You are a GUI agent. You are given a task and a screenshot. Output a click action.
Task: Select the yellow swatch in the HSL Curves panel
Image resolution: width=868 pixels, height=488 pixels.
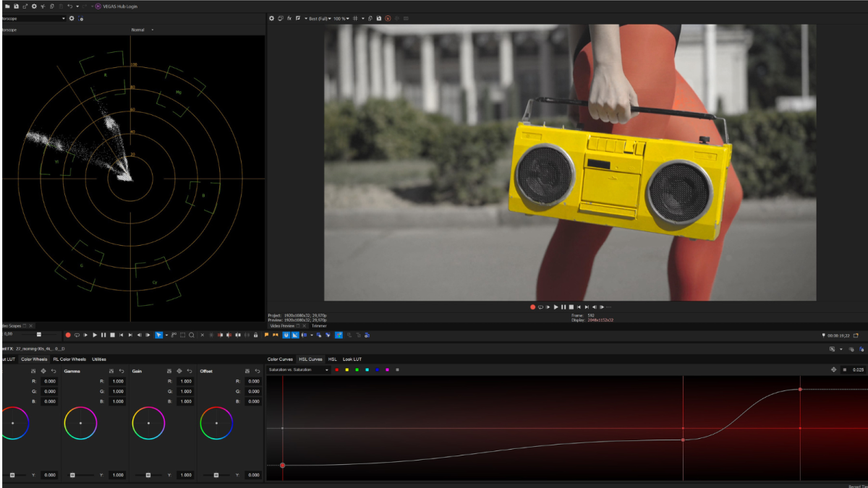click(x=347, y=370)
